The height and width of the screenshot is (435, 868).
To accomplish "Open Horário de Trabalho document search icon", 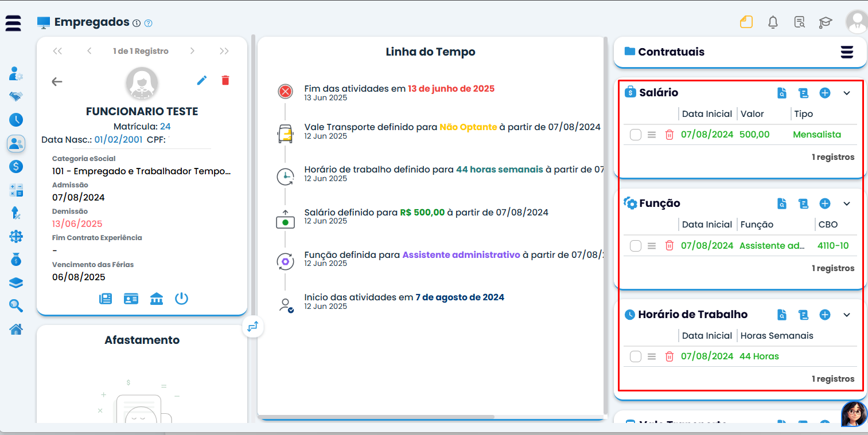I will [x=781, y=315].
